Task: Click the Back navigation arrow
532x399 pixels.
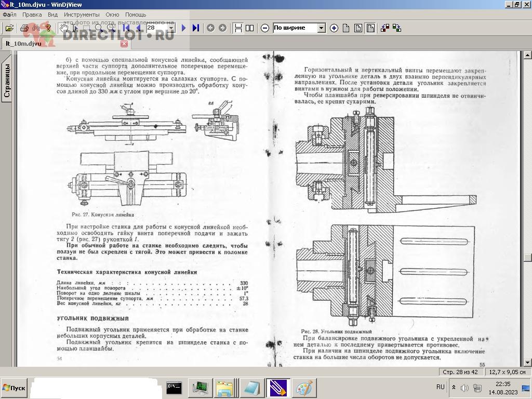Action: (210, 28)
